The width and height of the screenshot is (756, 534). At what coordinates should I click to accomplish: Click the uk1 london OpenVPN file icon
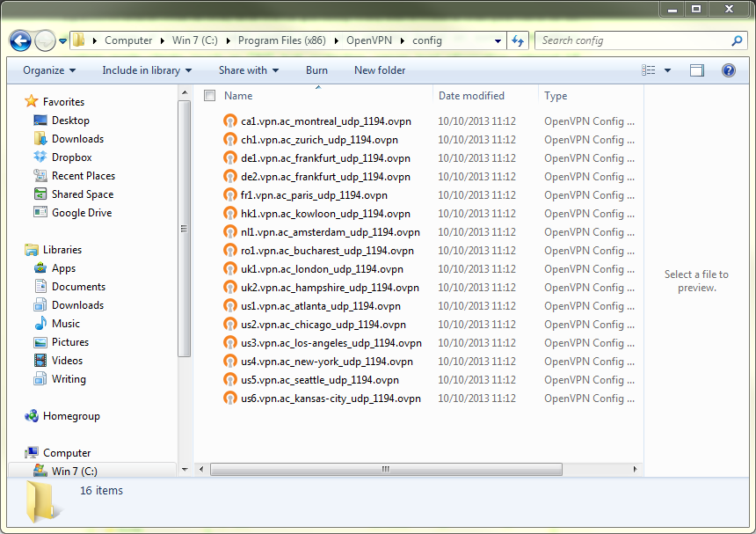coord(230,268)
